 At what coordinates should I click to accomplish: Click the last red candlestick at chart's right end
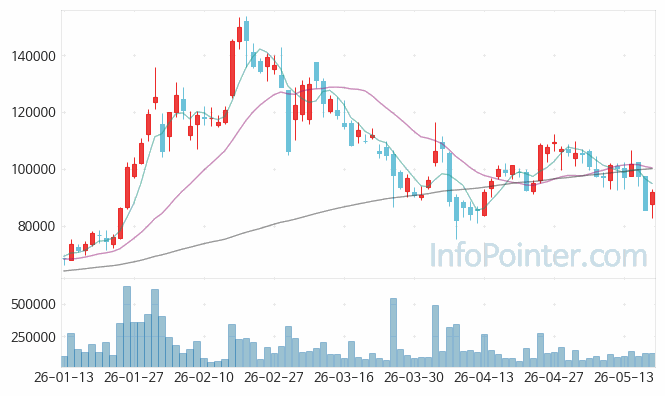pos(652,198)
